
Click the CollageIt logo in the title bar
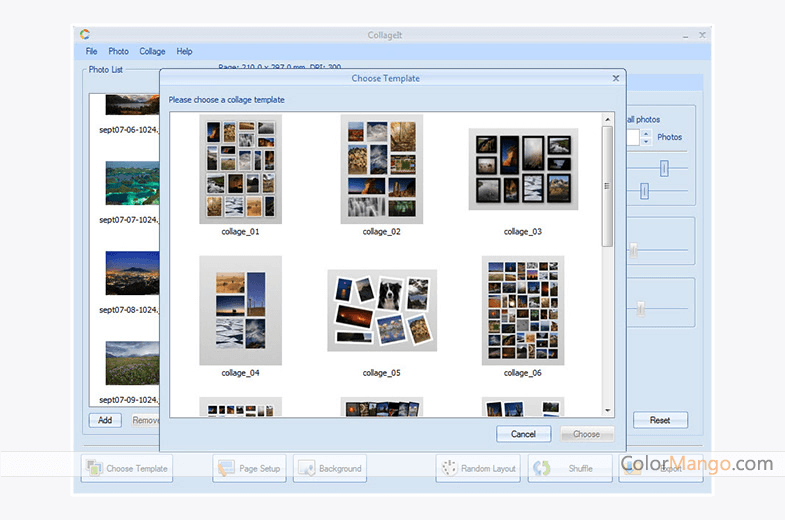[85, 36]
